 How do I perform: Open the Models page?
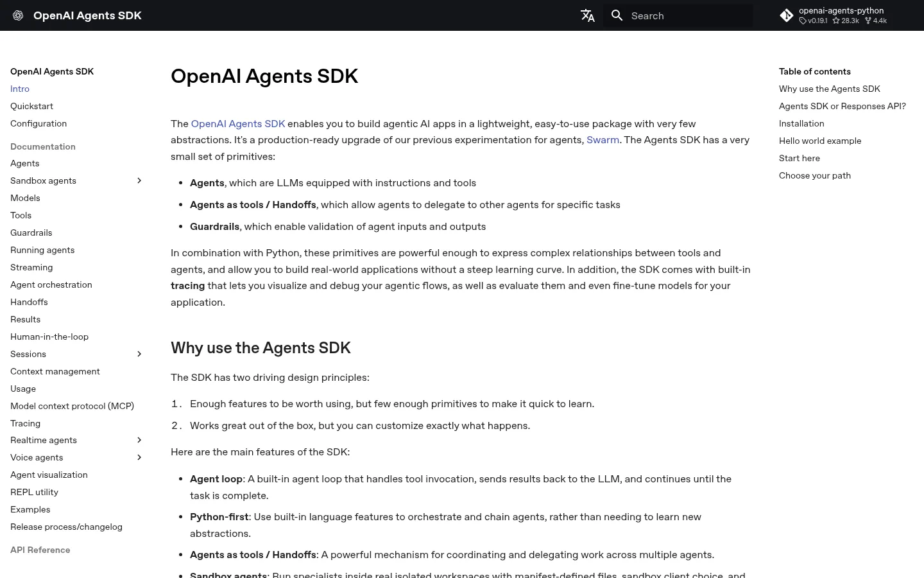pyautogui.click(x=25, y=198)
